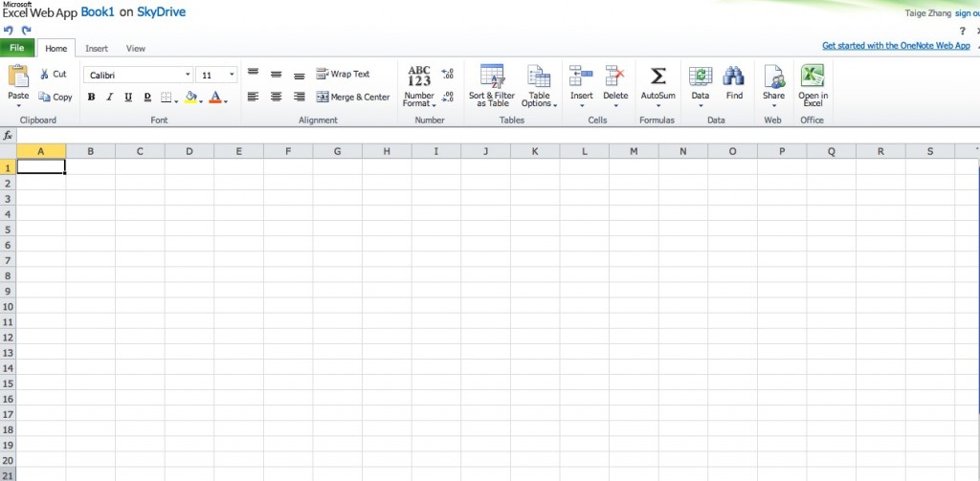This screenshot has height=481, width=980.
Task: Click the Book1 workbook name
Action: click(x=98, y=11)
